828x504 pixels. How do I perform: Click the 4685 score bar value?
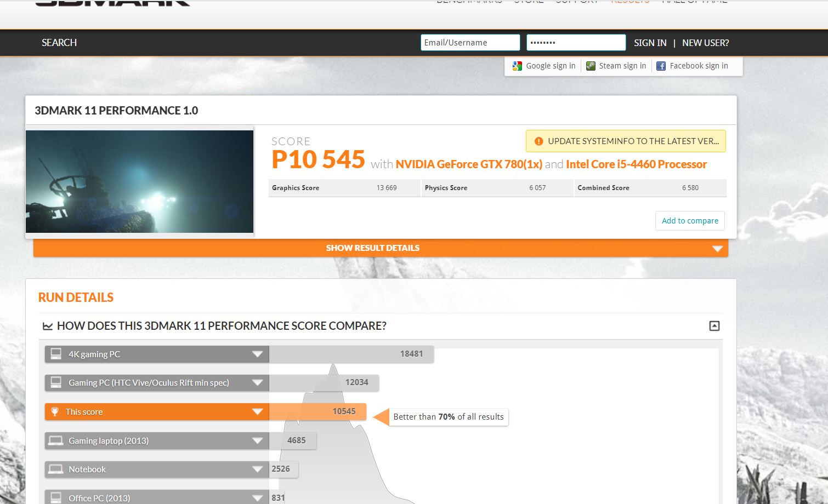(x=296, y=440)
